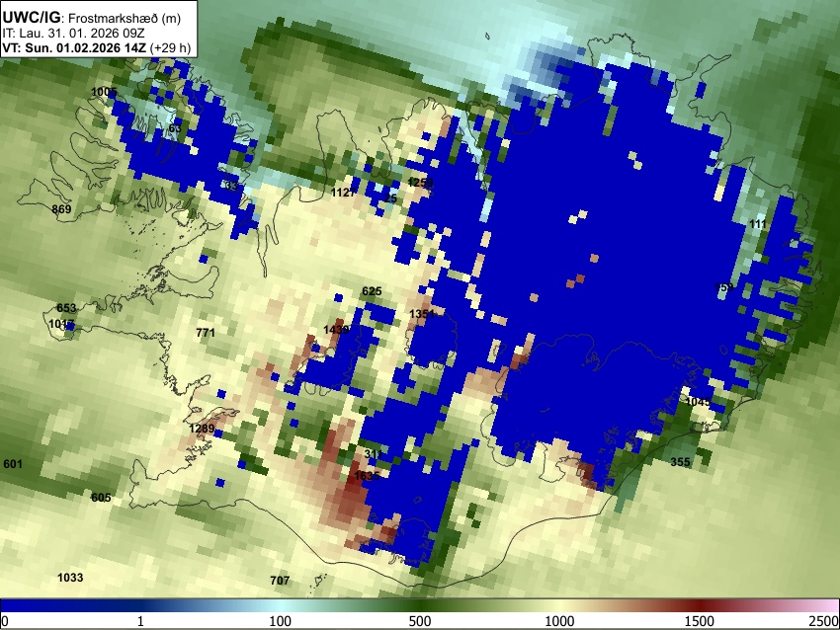840x630 pixels.
Task: Click the legend tick label 0
Action: (x=5, y=621)
